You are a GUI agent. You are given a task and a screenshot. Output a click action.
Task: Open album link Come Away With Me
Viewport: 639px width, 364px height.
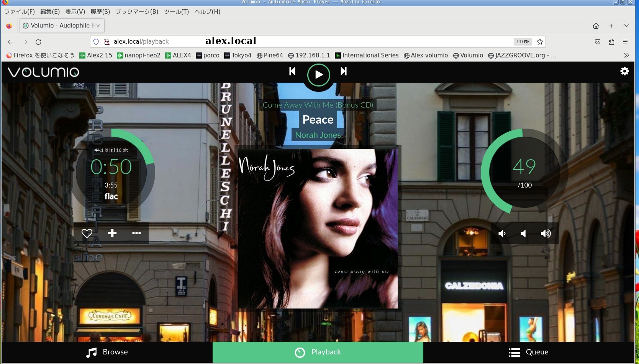[318, 105]
